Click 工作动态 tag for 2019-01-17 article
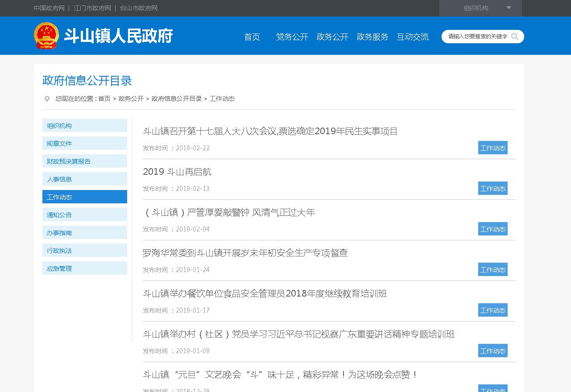Screen dimensions: 571x392 tap(492, 310)
